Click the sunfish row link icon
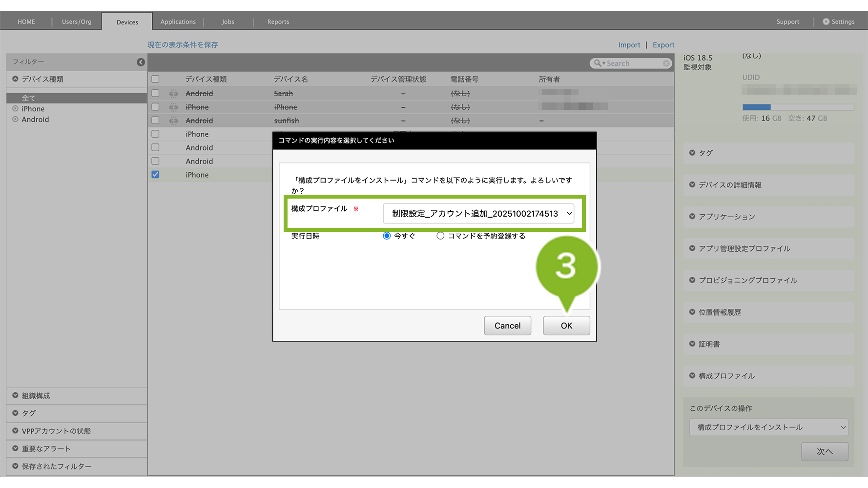 point(173,121)
